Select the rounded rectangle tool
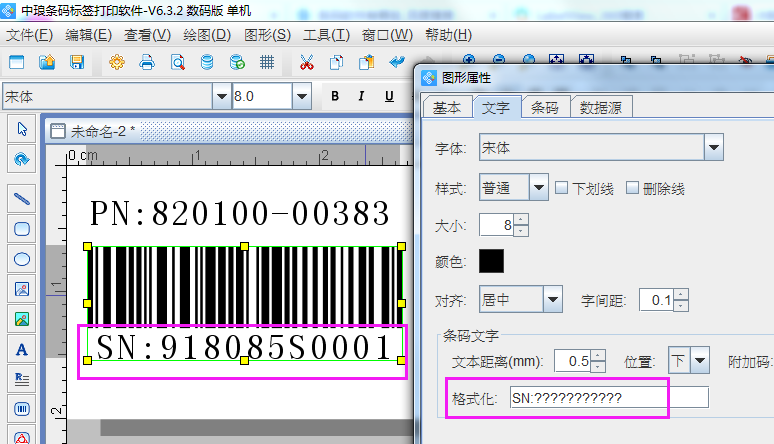The height and width of the screenshot is (444, 774). (21, 228)
